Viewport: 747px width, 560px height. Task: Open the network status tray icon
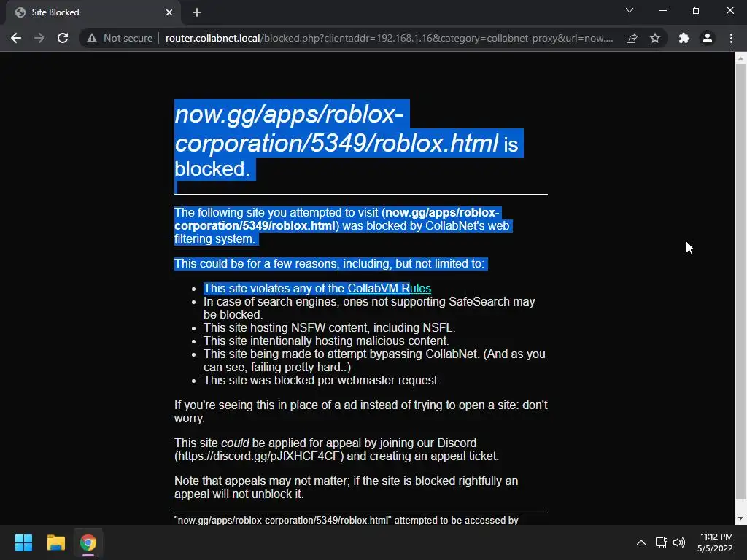click(x=661, y=542)
